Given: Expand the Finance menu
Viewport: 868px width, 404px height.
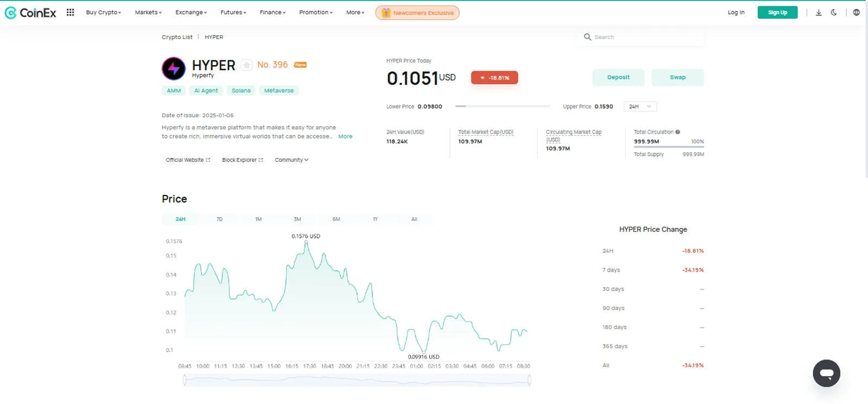Looking at the screenshot, I should point(272,12).
